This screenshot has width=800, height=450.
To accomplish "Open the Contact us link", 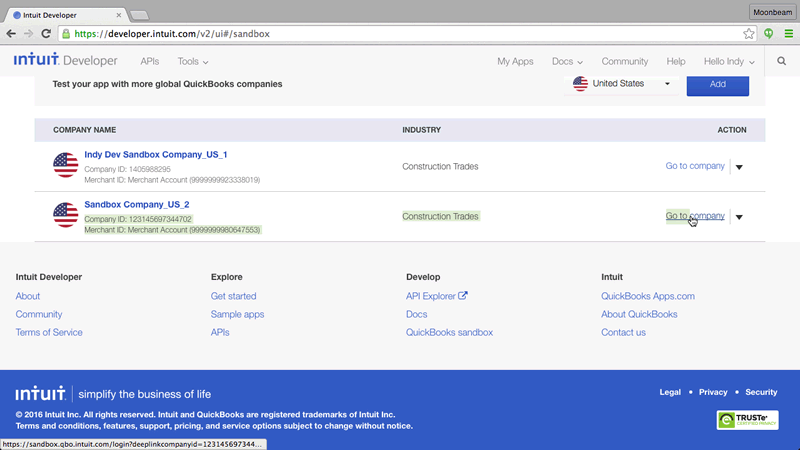I will pyautogui.click(x=623, y=332).
